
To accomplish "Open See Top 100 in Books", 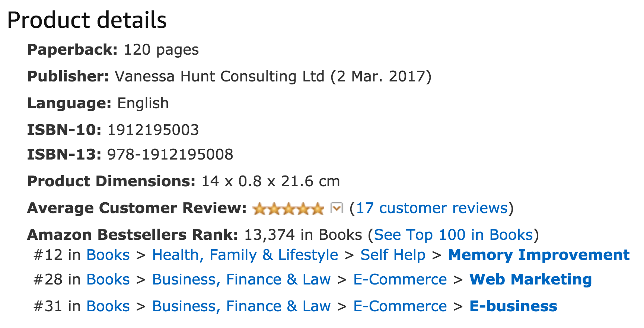I will (x=453, y=235).
